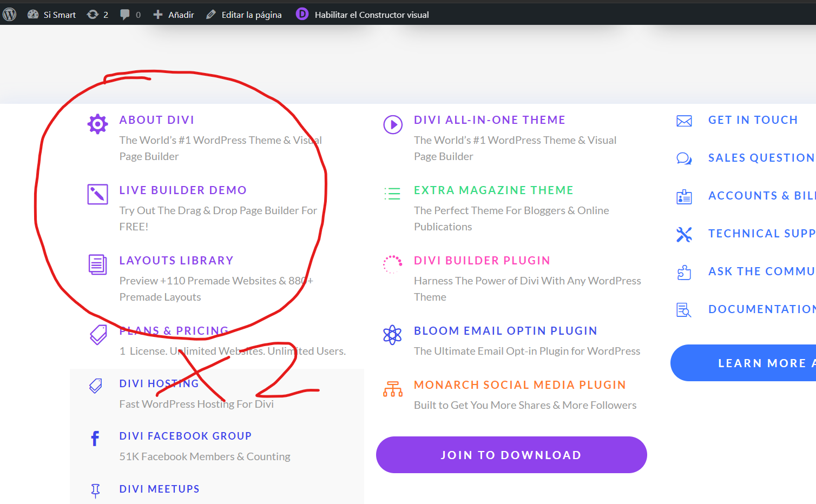The width and height of the screenshot is (816, 504).
Task: Open the Ask The Community link
Action: pyautogui.click(x=762, y=271)
